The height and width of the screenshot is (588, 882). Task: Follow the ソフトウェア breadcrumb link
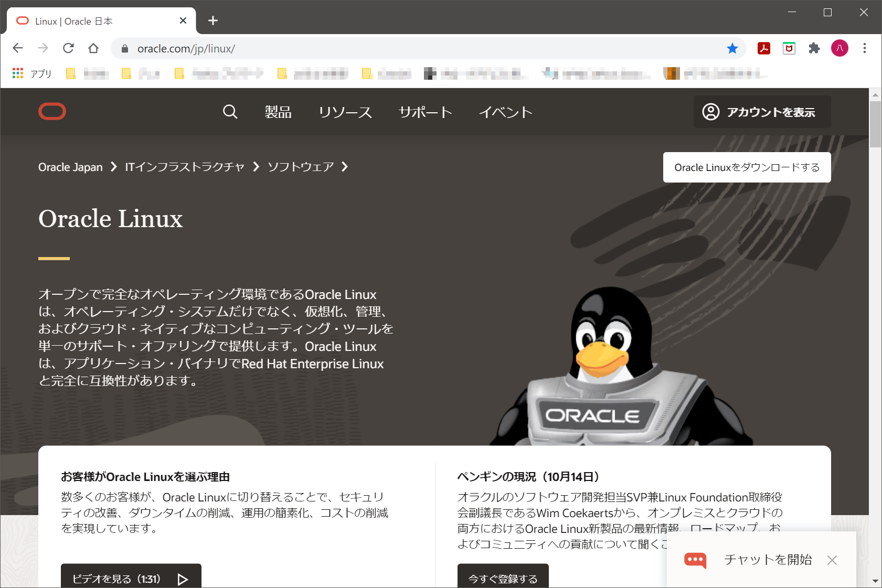(x=301, y=167)
